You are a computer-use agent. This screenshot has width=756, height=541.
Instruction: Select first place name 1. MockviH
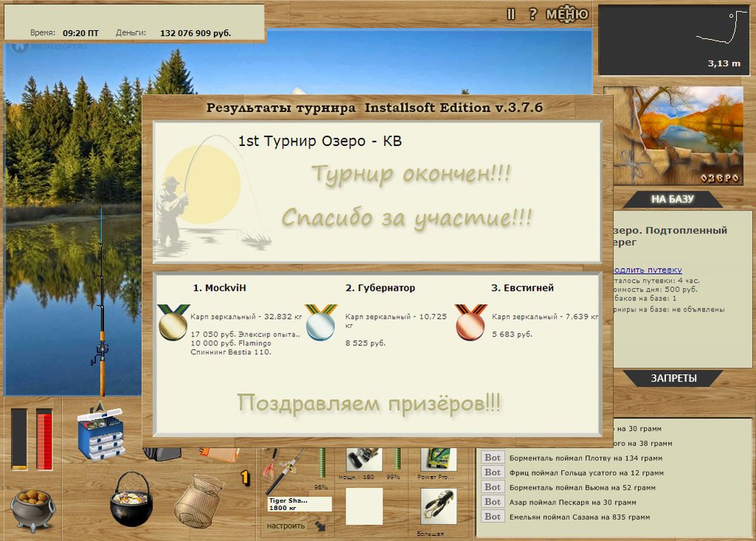coord(219,288)
